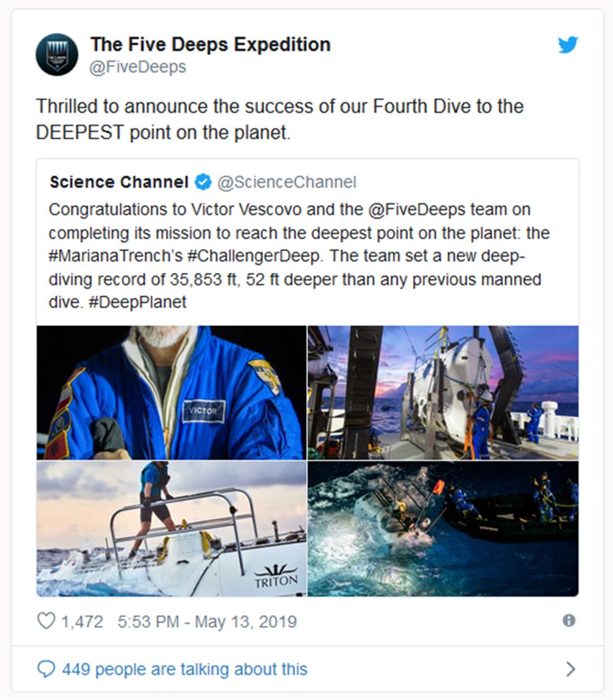Like the tweet with heart icon
The width and height of the screenshot is (613, 700).
(x=46, y=621)
